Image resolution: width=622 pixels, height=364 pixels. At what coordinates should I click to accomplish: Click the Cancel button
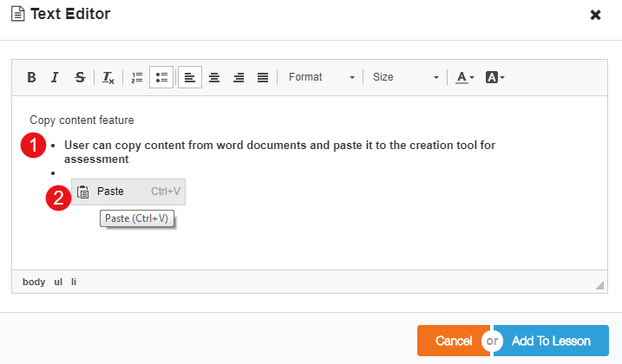(453, 341)
